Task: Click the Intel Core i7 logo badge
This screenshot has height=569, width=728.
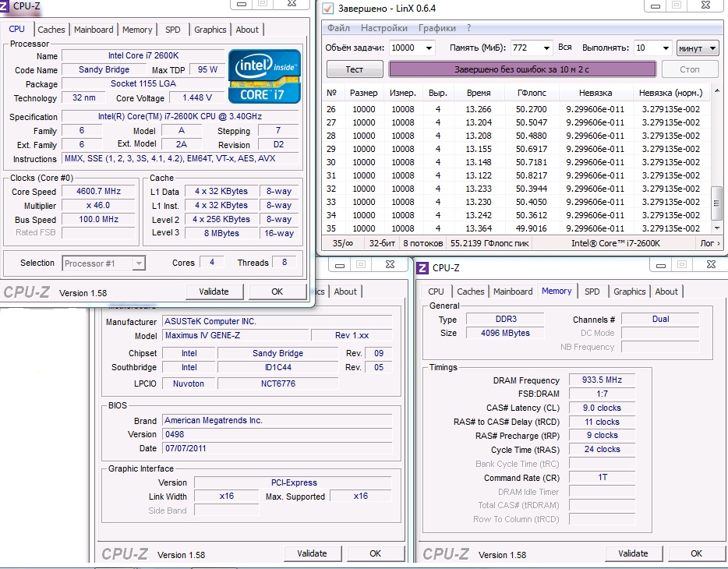Action: click(264, 76)
